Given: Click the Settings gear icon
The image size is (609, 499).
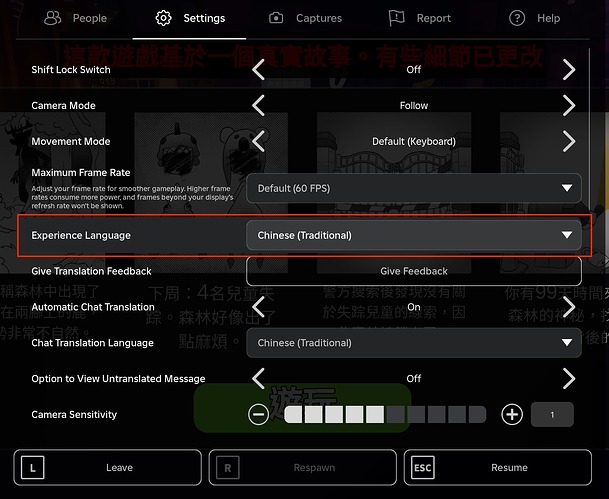Looking at the screenshot, I should point(163,18).
